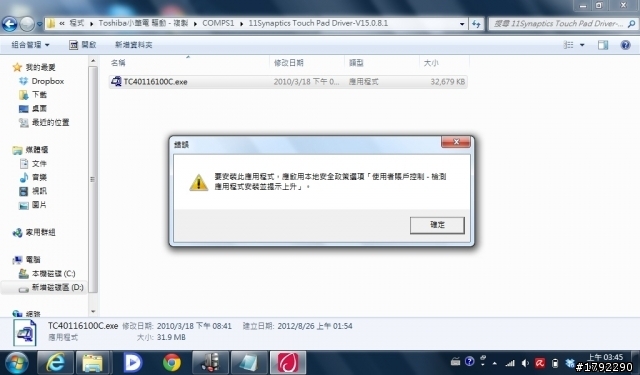Select the COMPS1 breadcrumb in the address bar
This screenshot has width=640, height=375.
[218, 23]
